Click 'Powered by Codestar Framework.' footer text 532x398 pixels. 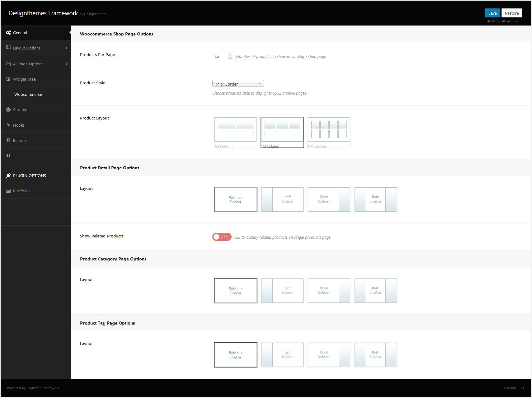coord(34,388)
